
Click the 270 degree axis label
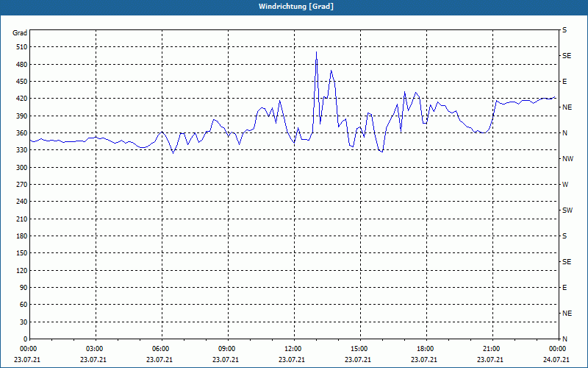point(22,185)
